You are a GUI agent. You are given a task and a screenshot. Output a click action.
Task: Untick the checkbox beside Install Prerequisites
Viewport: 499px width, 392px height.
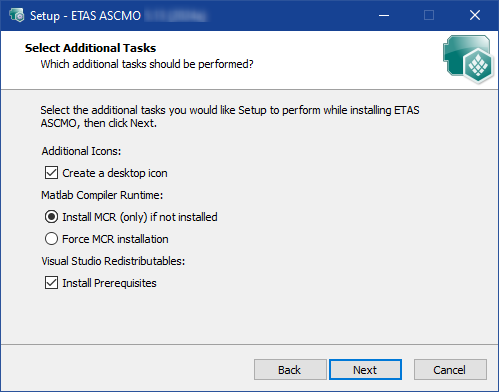51,283
